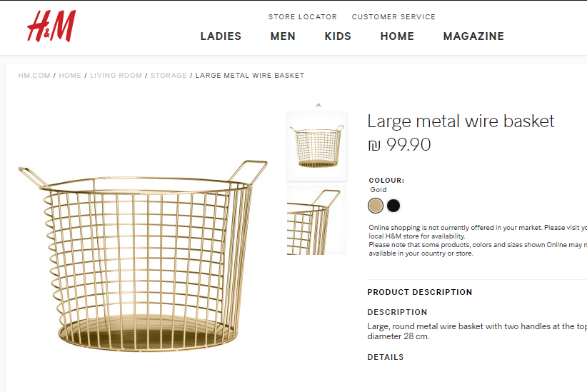Navigate to Home breadcrumb
The width and height of the screenshot is (587, 392).
70,76
